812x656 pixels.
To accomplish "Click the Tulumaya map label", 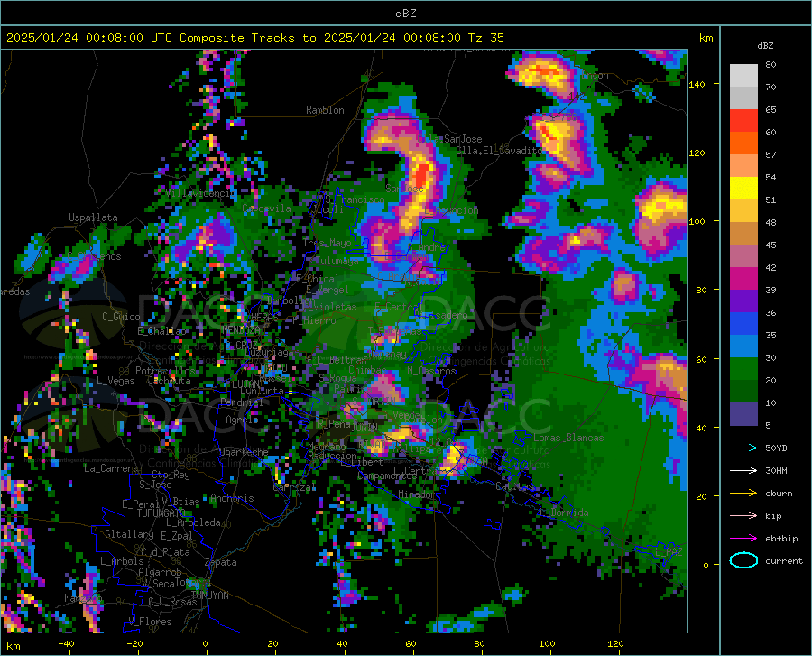I will tap(337, 261).
